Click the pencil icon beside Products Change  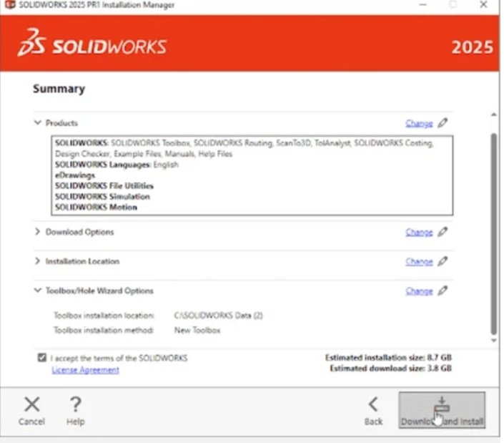[443, 123]
